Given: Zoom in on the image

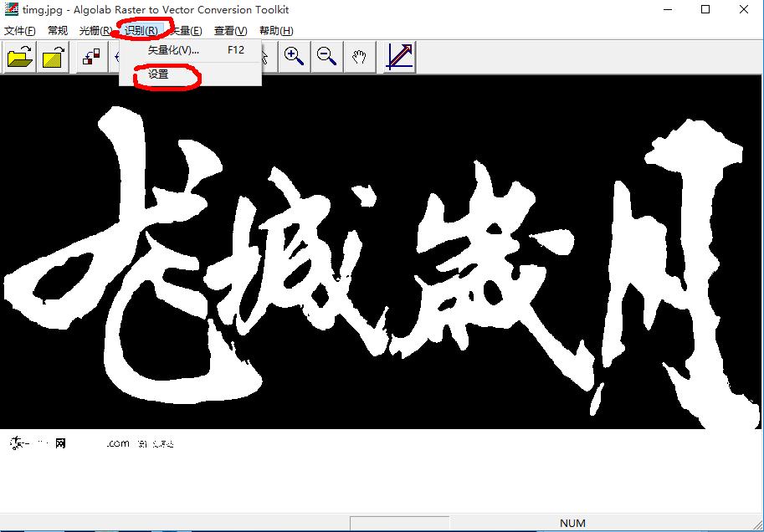Looking at the screenshot, I should (x=293, y=57).
